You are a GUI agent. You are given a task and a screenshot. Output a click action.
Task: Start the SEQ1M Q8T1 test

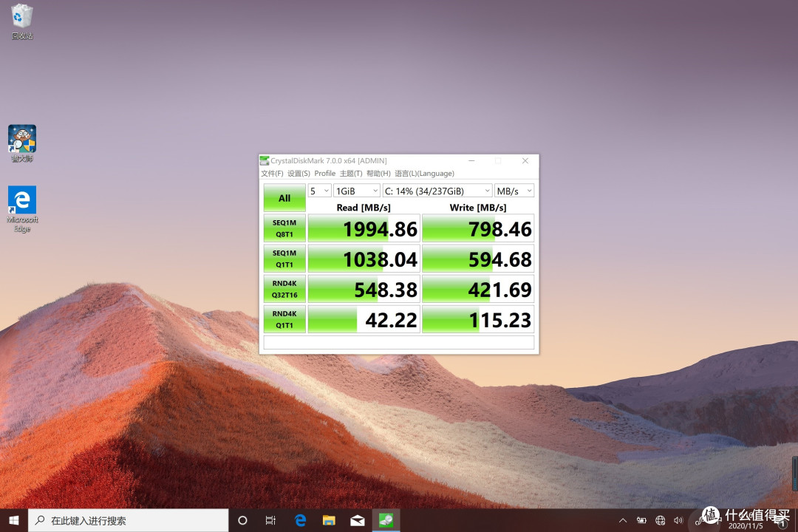pyautogui.click(x=284, y=228)
